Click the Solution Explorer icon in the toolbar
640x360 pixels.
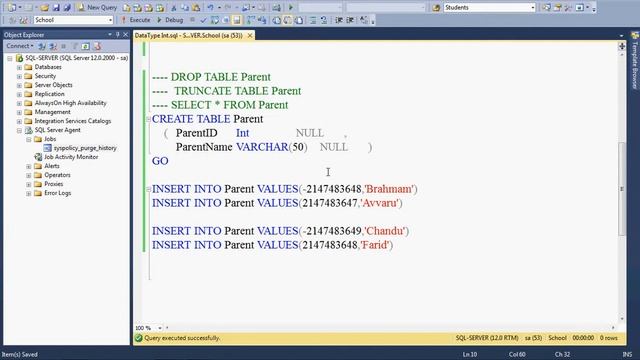coord(546,7)
